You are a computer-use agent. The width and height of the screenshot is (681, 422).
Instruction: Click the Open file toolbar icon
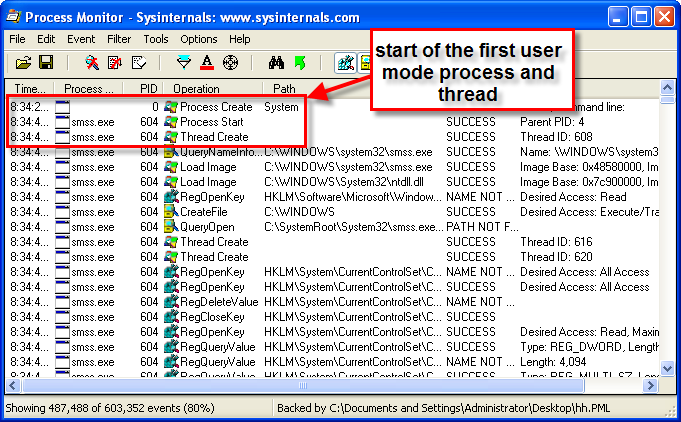24,63
